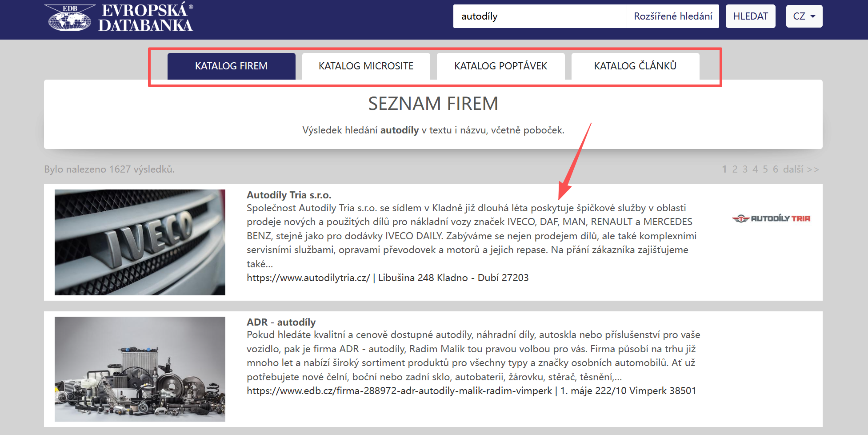Image resolution: width=868 pixels, height=435 pixels.
Task: Select the Katalog Článků tab
Action: [635, 66]
